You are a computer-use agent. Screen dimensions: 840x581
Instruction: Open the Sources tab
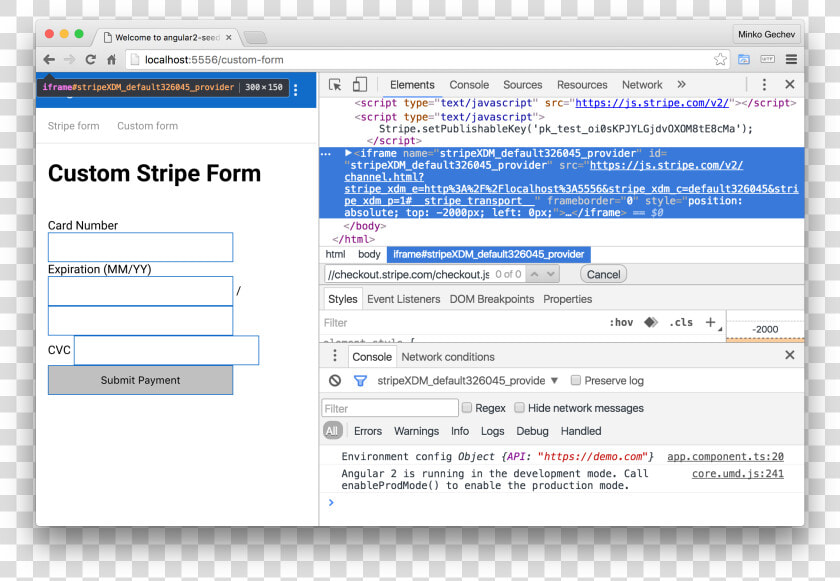(522, 85)
